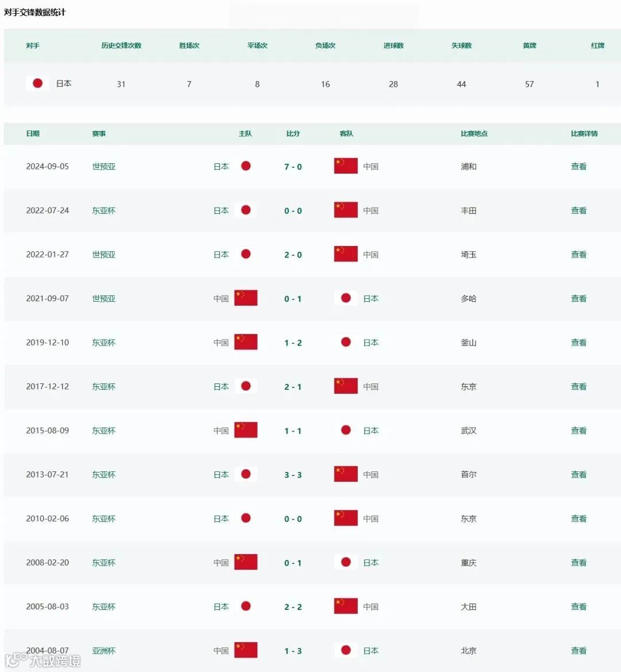Open 亚洲杯 competition link on 2004-08-07 row
The image size is (621, 672).
[103, 651]
